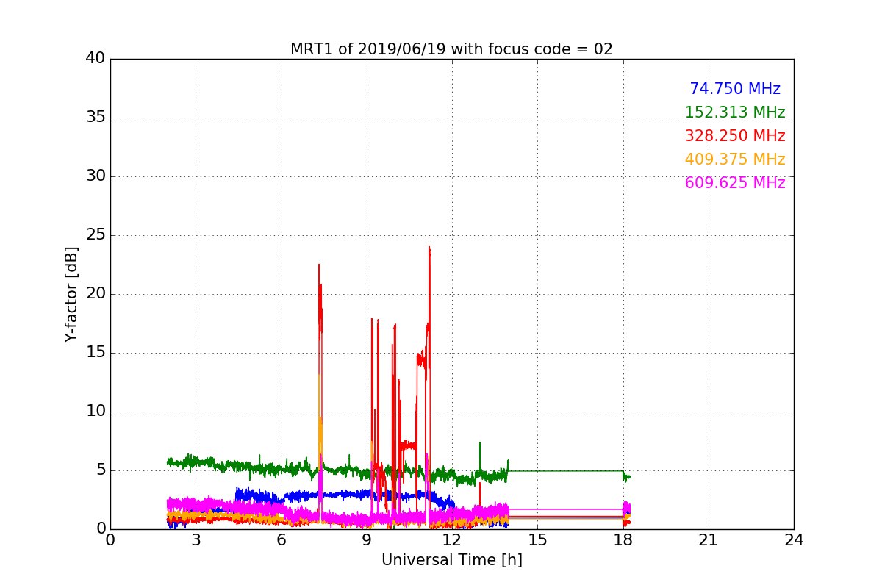
Task: Select the 409.375 MHz legend label
Action: [735, 159]
